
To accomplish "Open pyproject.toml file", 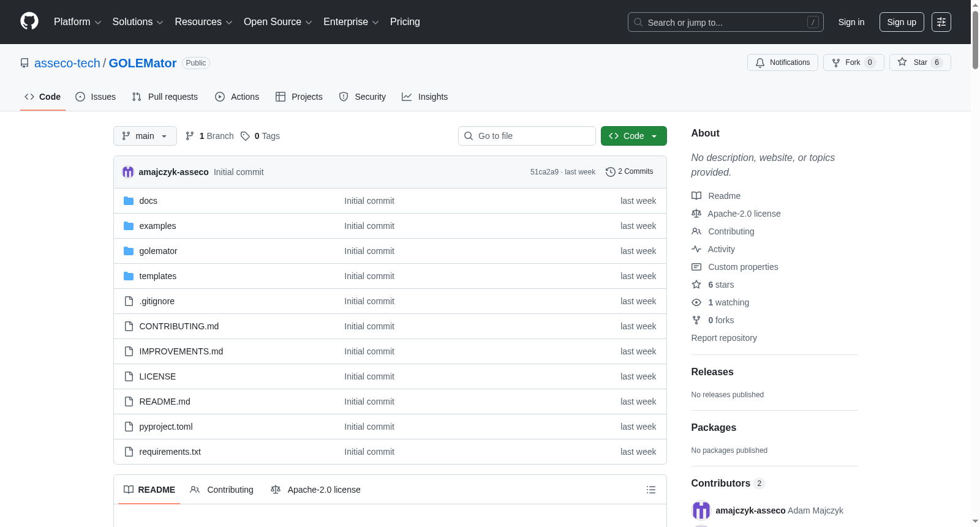I will [x=166, y=427].
